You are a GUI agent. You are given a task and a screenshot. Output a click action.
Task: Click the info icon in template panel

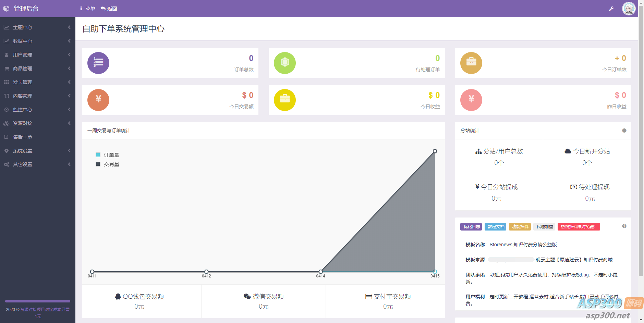click(x=624, y=226)
